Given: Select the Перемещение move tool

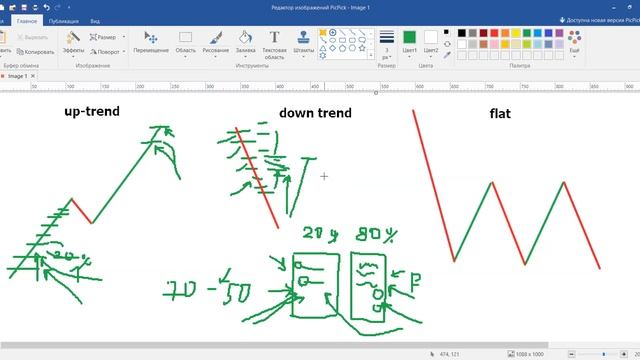Looking at the screenshot, I should click(x=151, y=42).
